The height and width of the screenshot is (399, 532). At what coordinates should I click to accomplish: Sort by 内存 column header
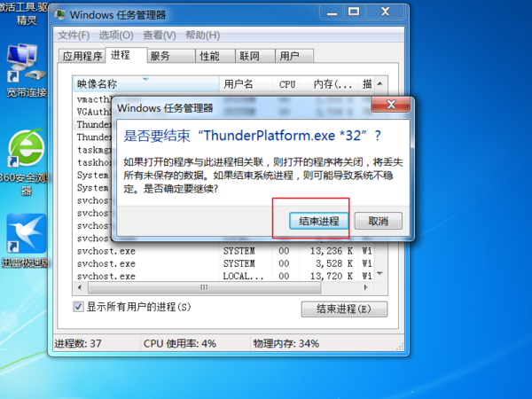tap(330, 84)
